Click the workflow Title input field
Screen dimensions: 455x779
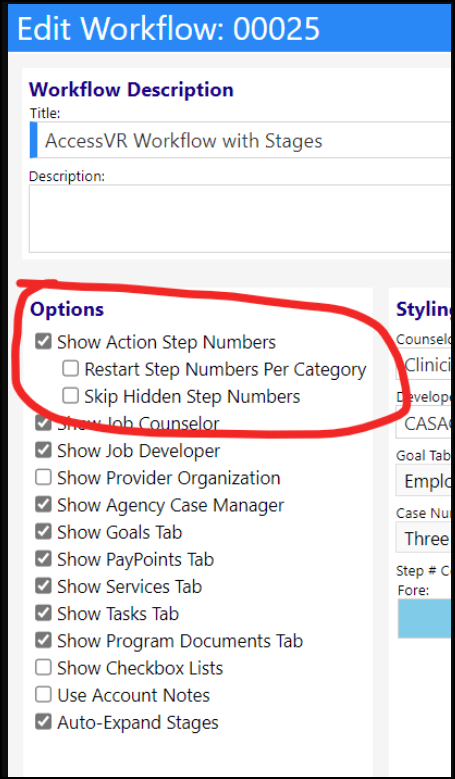242,141
